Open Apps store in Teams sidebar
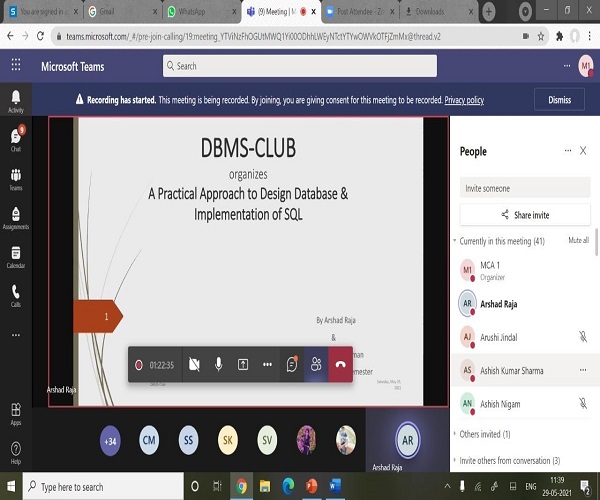 coord(16,414)
